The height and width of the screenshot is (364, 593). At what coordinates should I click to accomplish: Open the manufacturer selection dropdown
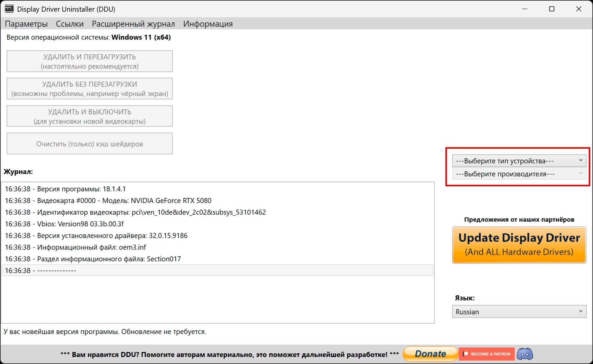click(x=519, y=174)
